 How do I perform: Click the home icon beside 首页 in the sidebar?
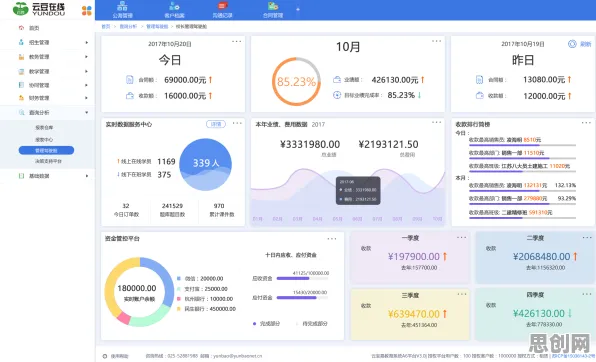click(21, 28)
